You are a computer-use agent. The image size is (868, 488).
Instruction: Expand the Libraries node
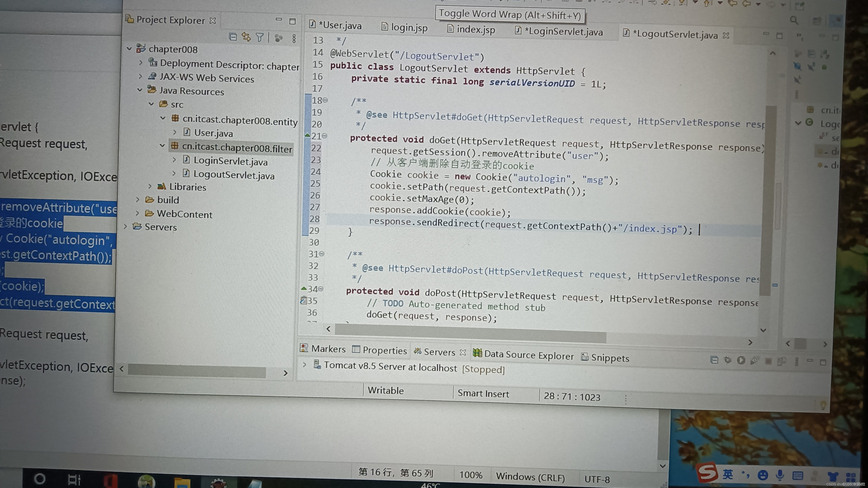pyautogui.click(x=150, y=186)
